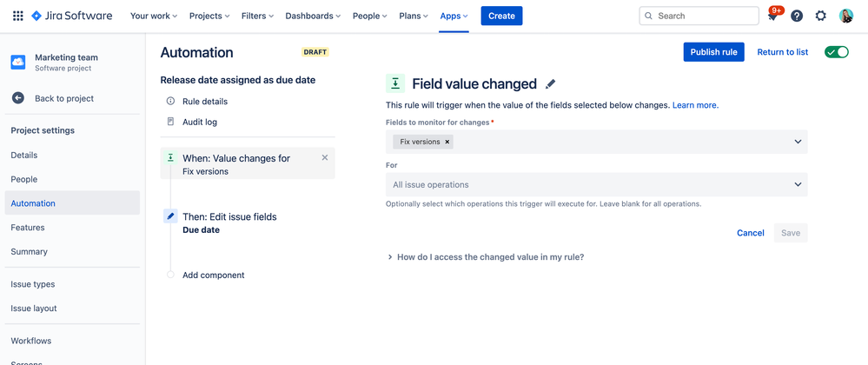Image resolution: width=868 pixels, height=365 pixels.
Task: Toggle the rule enabled switch
Action: pyautogui.click(x=837, y=52)
